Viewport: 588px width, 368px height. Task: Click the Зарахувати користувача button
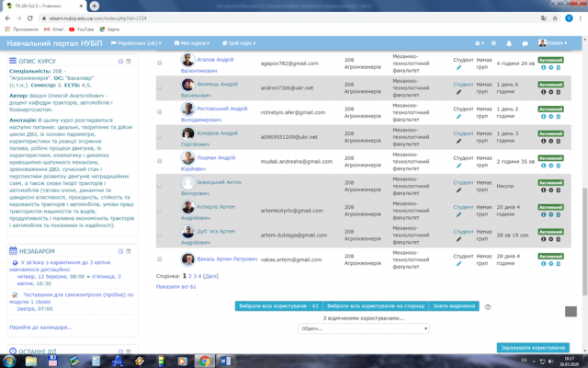coord(533,348)
